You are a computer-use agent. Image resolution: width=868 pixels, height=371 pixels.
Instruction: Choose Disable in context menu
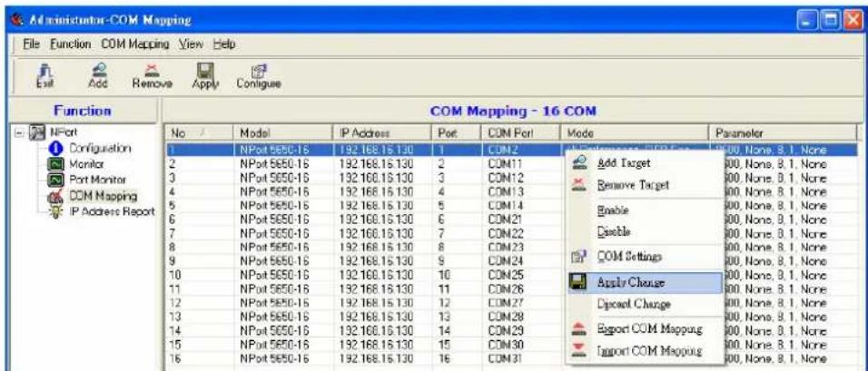click(x=646, y=231)
